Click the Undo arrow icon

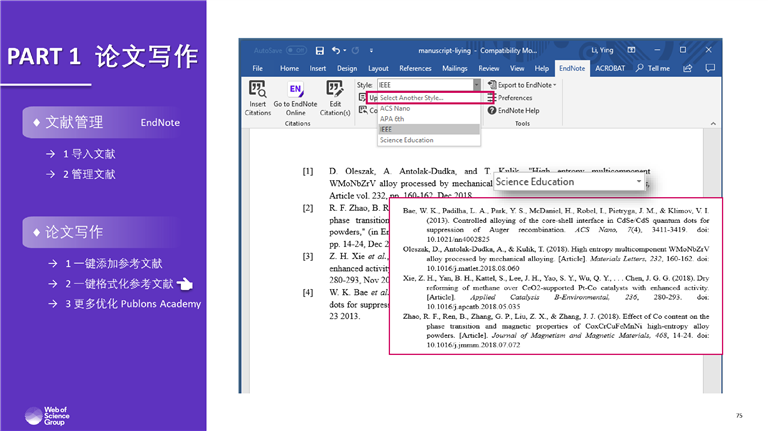pyautogui.click(x=336, y=50)
